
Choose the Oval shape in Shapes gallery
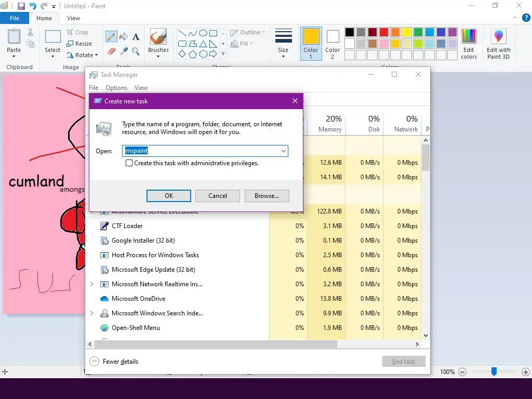point(203,33)
